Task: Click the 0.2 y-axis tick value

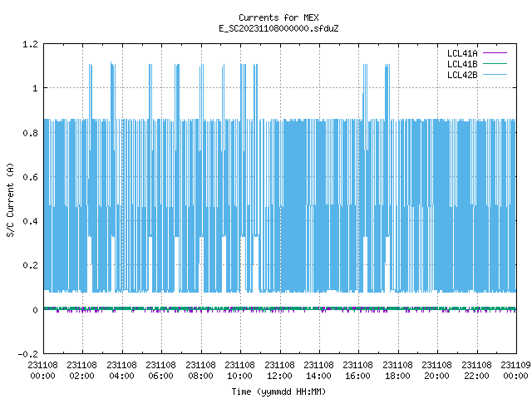Action: click(x=30, y=266)
